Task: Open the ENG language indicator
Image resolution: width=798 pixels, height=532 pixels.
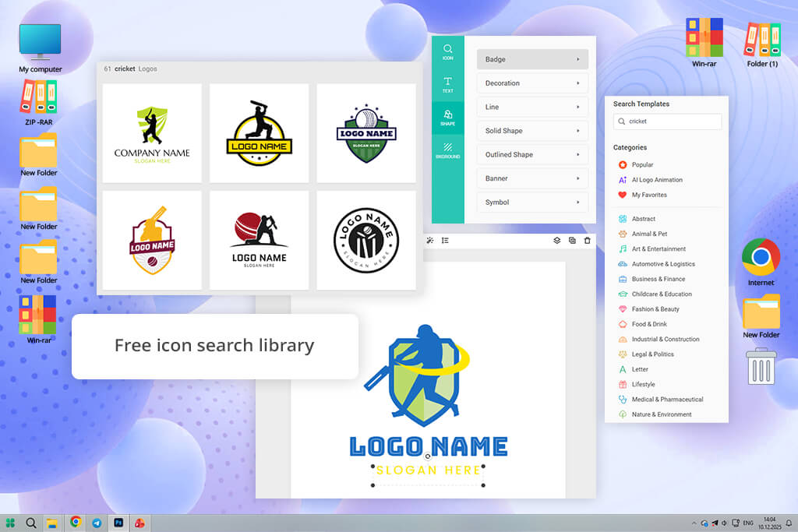Action: (748, 523)
